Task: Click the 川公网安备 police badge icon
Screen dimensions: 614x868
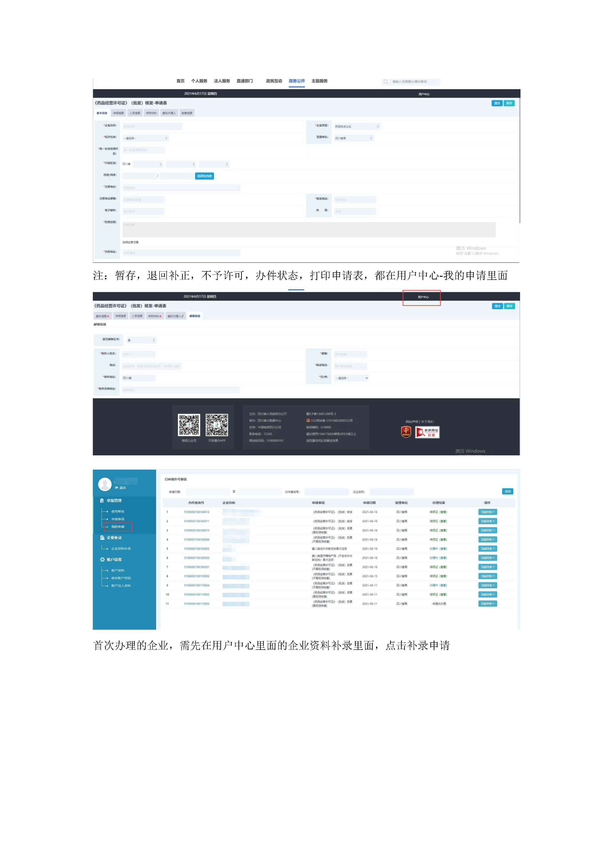Action: [x=308, y=420]
